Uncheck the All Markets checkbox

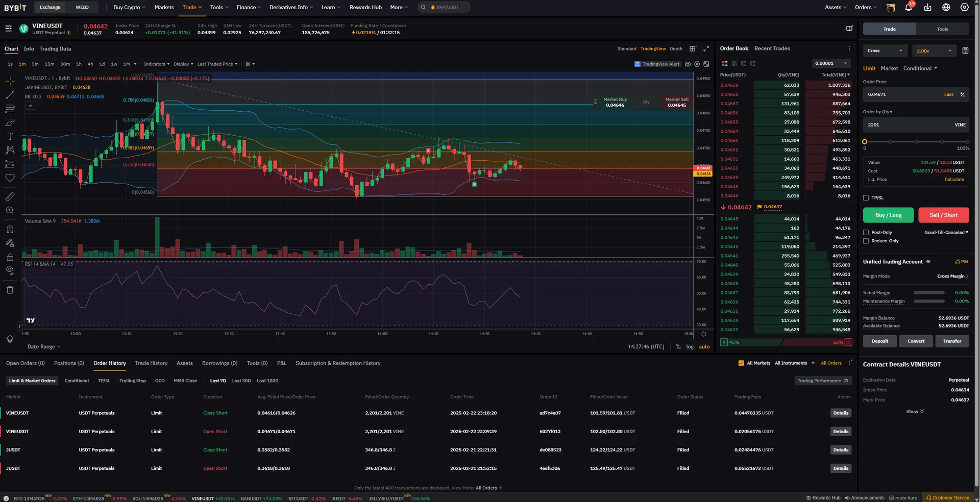pos(741,363)
